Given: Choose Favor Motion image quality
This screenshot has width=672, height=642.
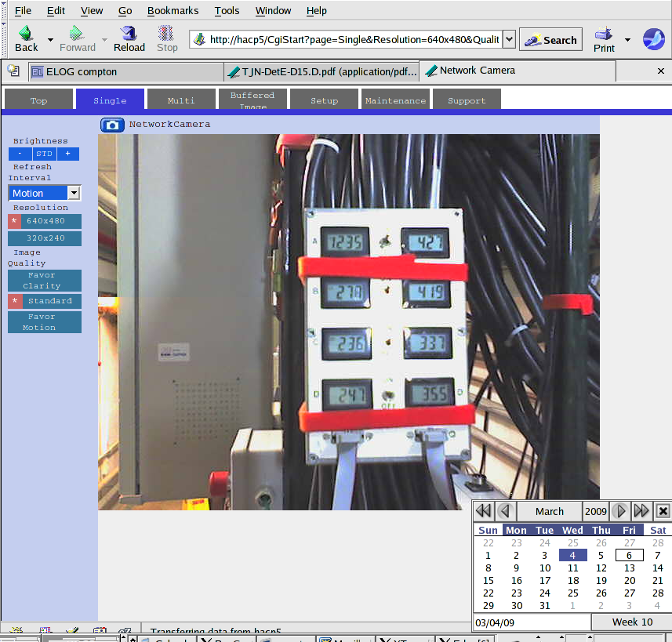Looking at the screenshot, I should [45, 322].
